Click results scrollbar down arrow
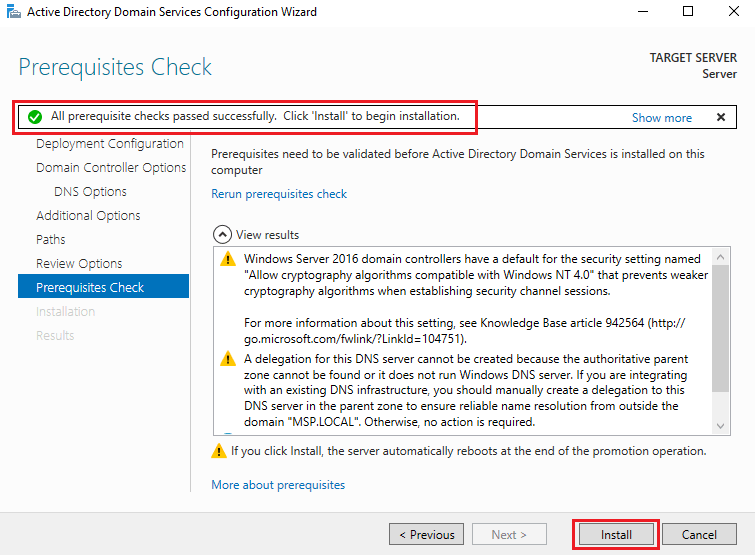This screenshot has width=755, height=555. 720,426
